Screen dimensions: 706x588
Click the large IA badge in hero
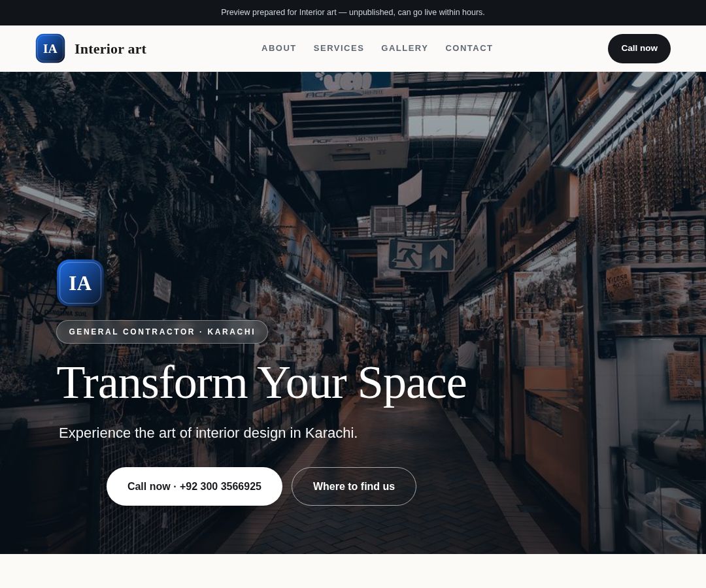click(x=80, y=283)
